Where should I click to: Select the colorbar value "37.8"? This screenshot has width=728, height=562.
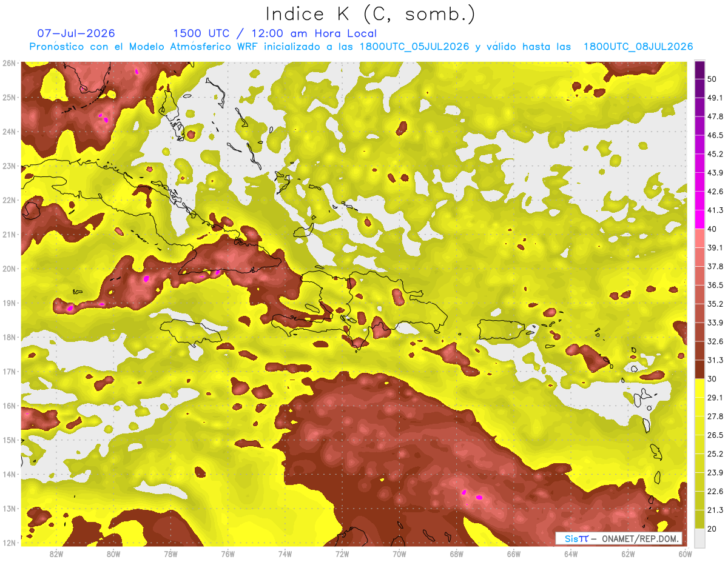pos(715,266)
